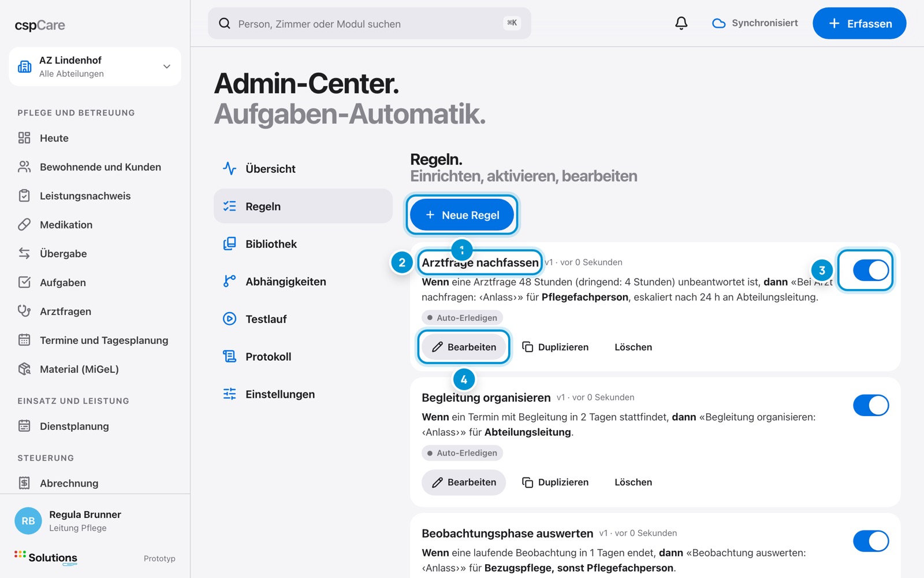
Task: Click the search magnifier icon
Action: (225, 24)
